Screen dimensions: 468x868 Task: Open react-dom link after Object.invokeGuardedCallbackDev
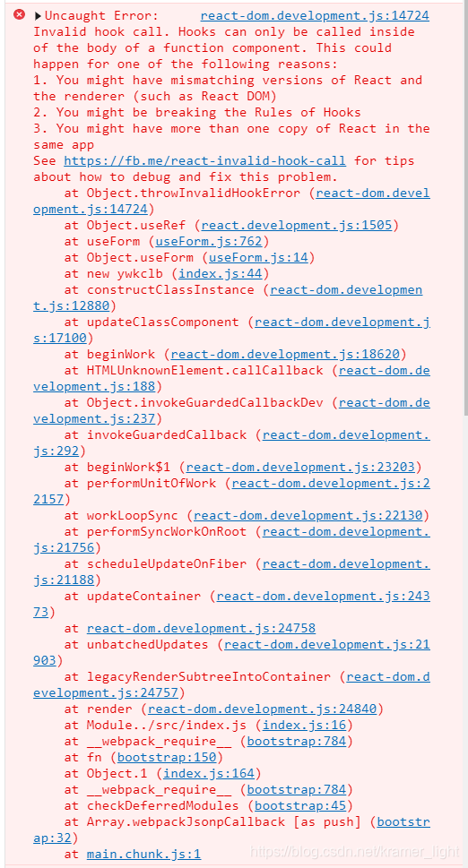pyautogui.click(x=385, y=402)
